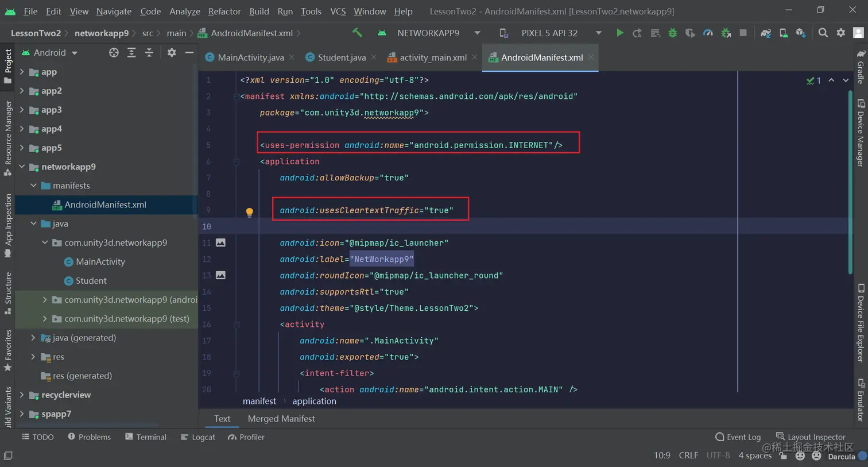Go to next highlighted error arrow
This screenshot has width=868, height=467.
(846, 80)
